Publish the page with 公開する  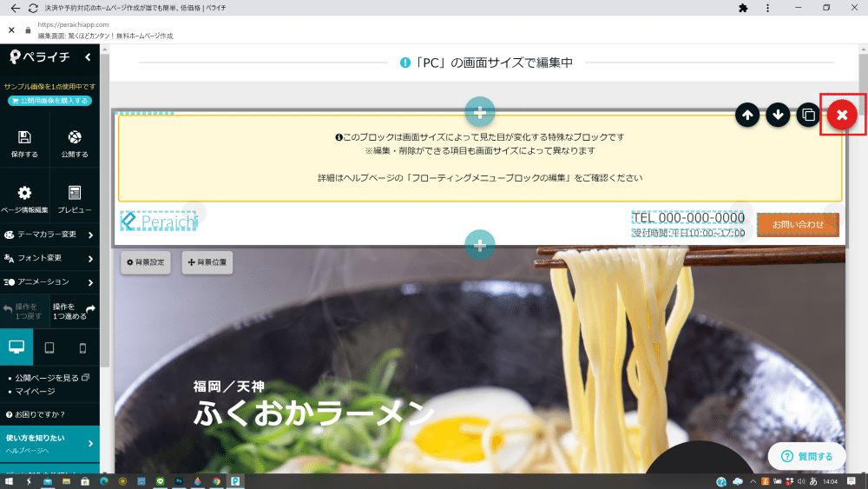[75, 144]
